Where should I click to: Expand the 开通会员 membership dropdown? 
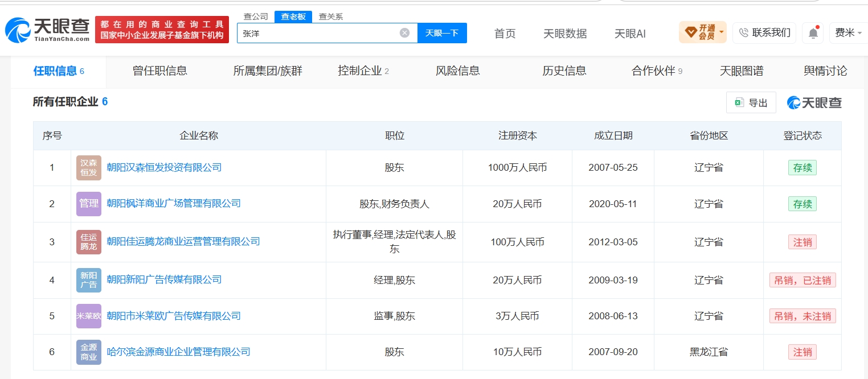pos(702,32)
